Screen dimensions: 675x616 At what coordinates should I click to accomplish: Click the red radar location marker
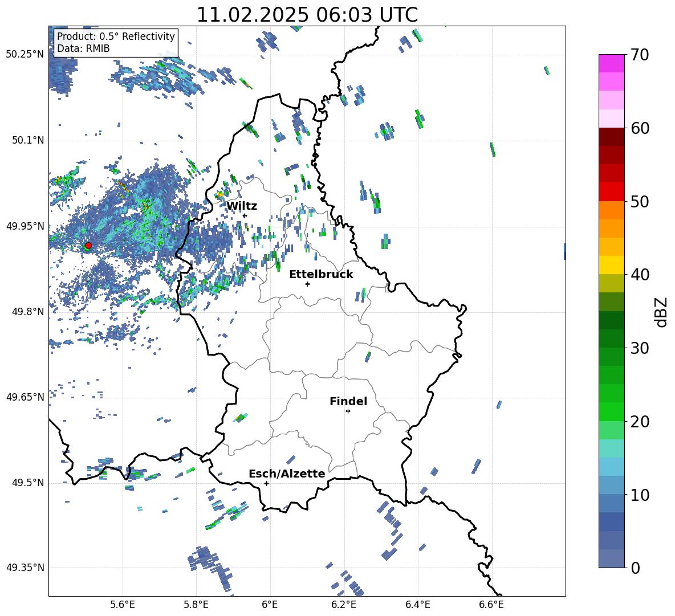click(88, 246)
